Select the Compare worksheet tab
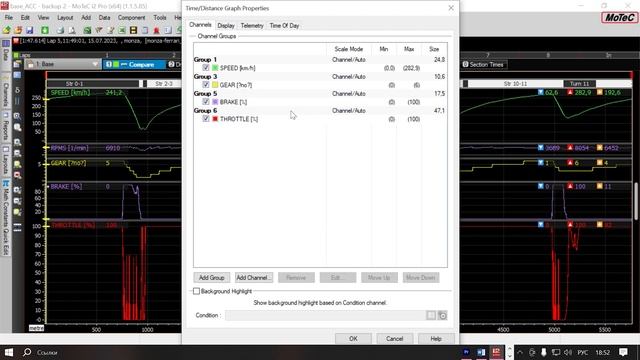This screenshot has height=360, width=640. 134,64
